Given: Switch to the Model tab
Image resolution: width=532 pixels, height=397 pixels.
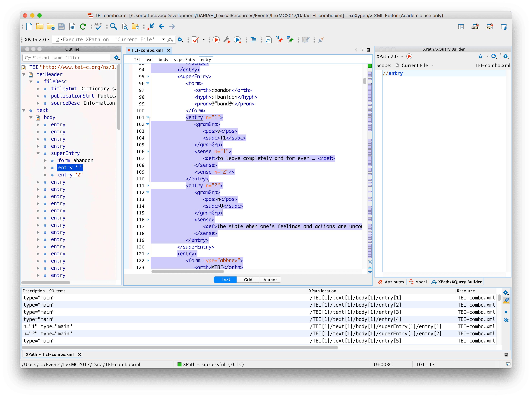Looking at the screenshot, I should [418, 282].
